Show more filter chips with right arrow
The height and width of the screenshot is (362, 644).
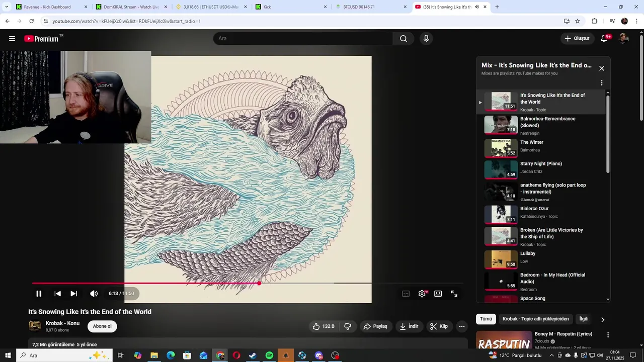[603, 319]
